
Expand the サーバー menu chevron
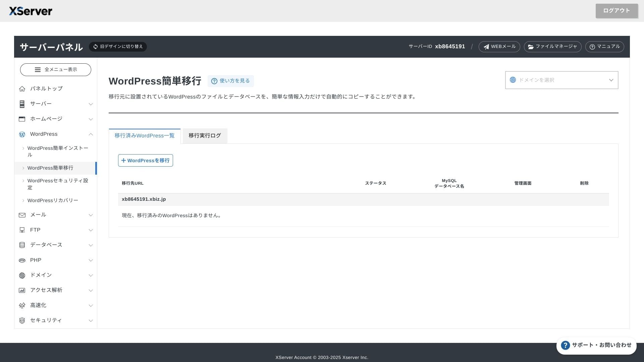[91, 104]
